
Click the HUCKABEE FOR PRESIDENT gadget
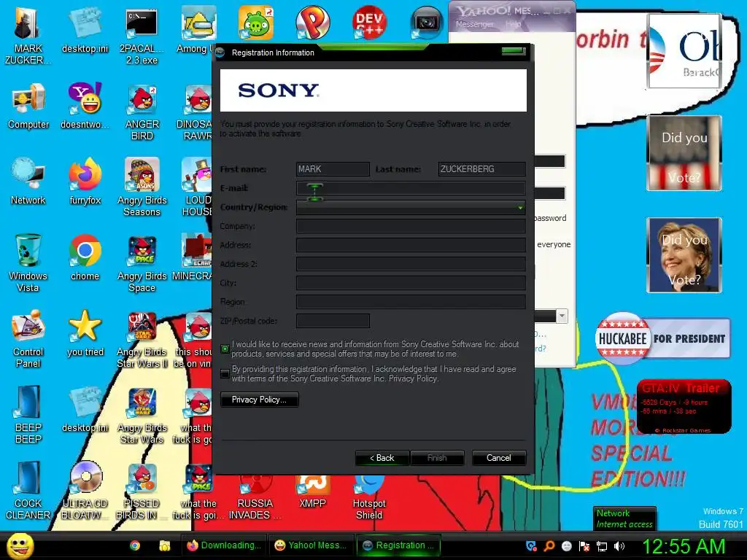click(662, 338)
